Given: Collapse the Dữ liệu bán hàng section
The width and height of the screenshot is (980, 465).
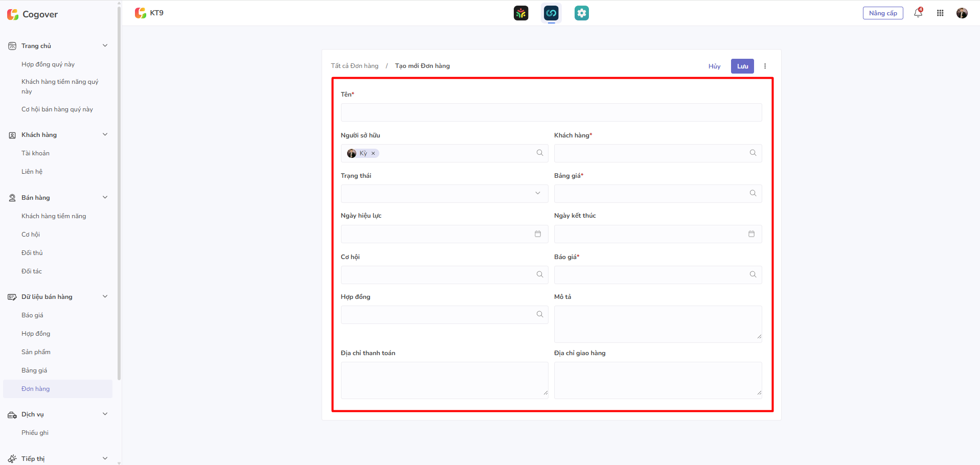Looking at the screenshot, I should (105, 297).
